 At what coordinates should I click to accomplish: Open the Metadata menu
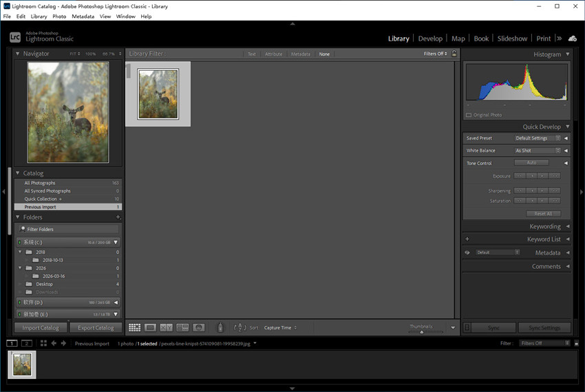click(83, 17)
